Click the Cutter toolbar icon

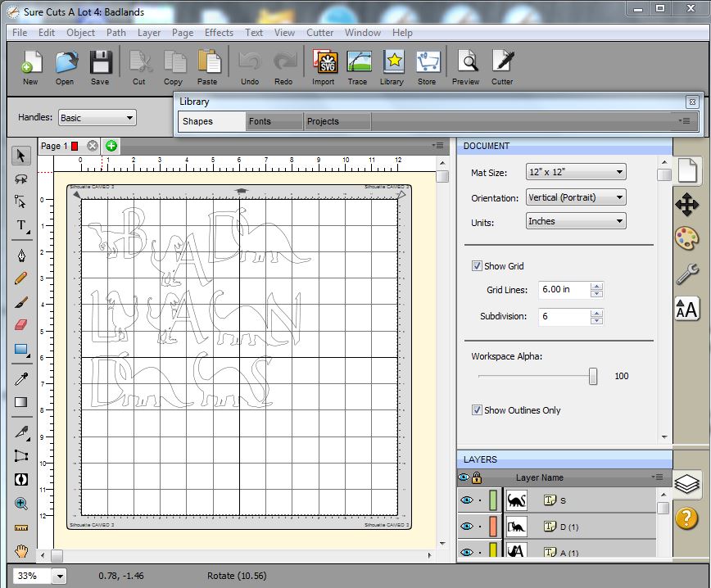[x=502, y=66]
